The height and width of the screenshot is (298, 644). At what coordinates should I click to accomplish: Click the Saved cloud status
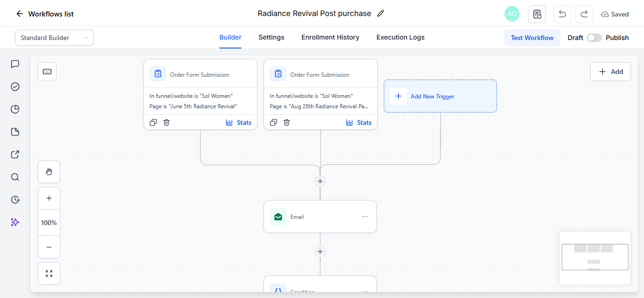tap(615, 14)
